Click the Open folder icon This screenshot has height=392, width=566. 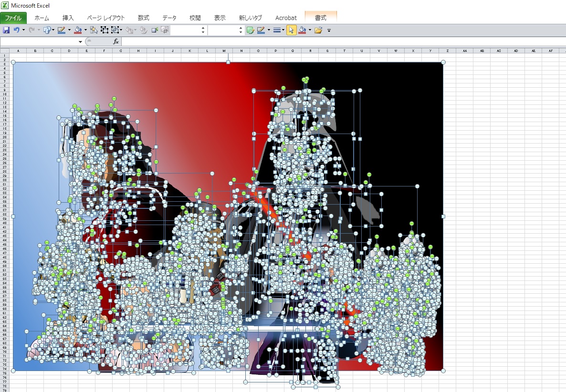point(318,31)
